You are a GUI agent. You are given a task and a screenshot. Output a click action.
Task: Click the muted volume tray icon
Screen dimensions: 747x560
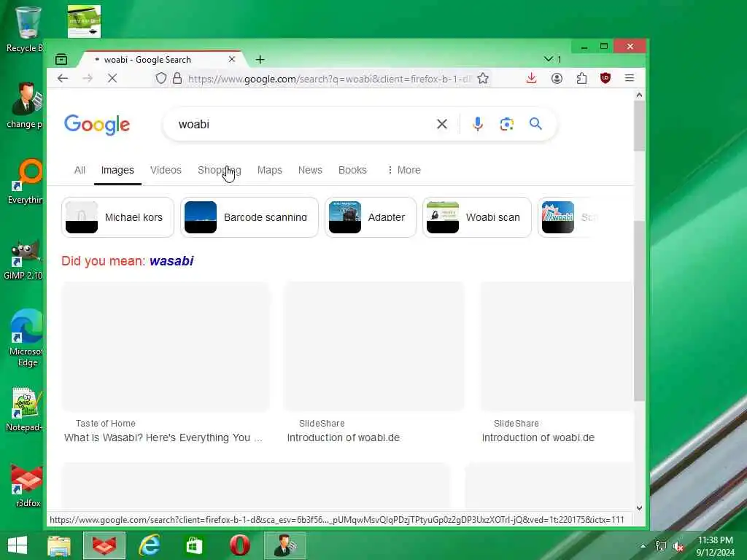point(678,546)
